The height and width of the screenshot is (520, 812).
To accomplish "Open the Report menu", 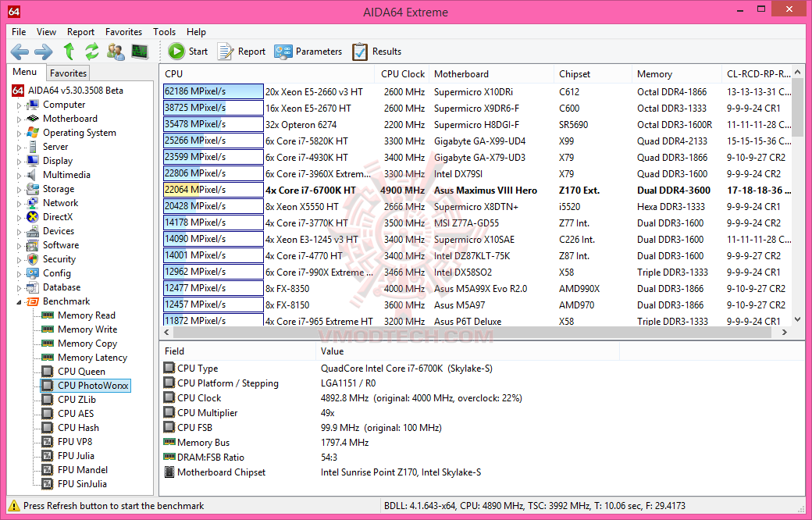I will 80,31.
